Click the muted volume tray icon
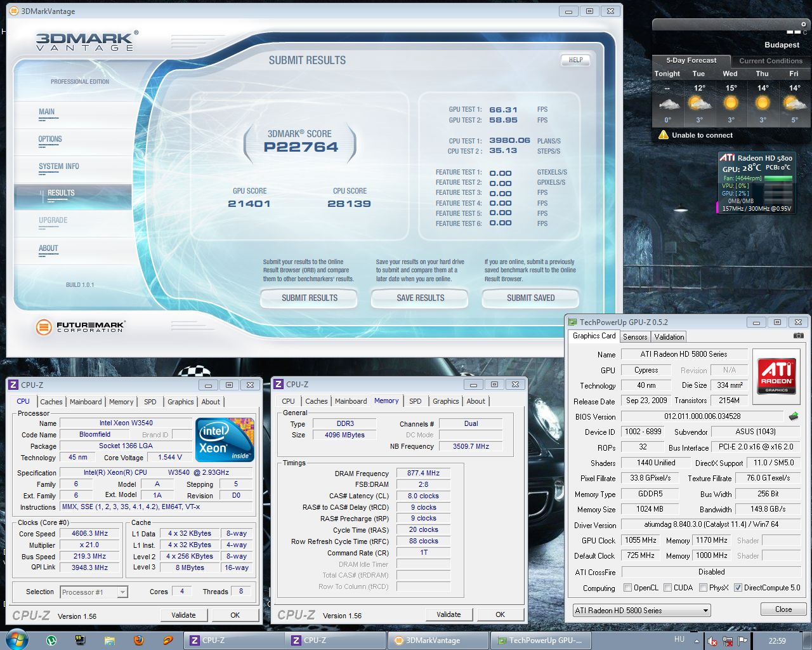The height and width of the screenshot is (650, 812). tap(712, 641)
